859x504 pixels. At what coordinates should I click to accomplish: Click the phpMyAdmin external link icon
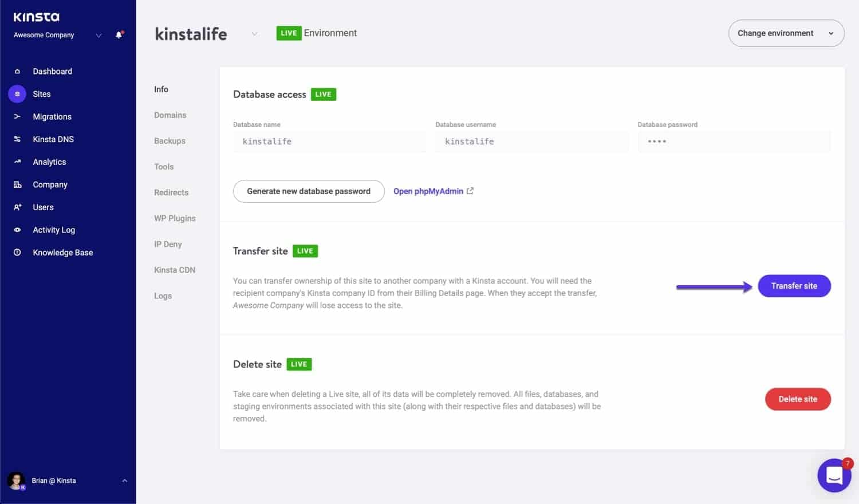470,191
